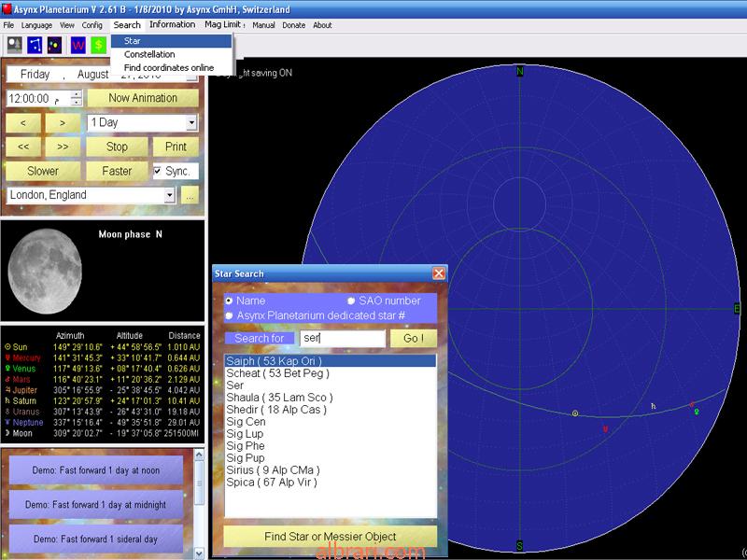747x560 pixels.
Task: Click the N compass marker on the sky map
Action: (520, 72)
